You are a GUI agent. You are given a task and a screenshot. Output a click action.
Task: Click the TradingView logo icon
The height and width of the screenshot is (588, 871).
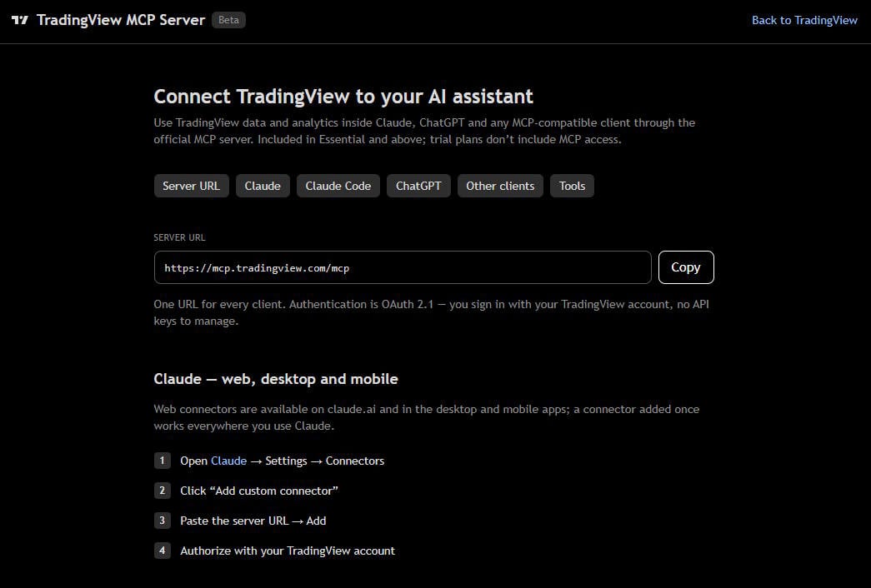[19, 20]
